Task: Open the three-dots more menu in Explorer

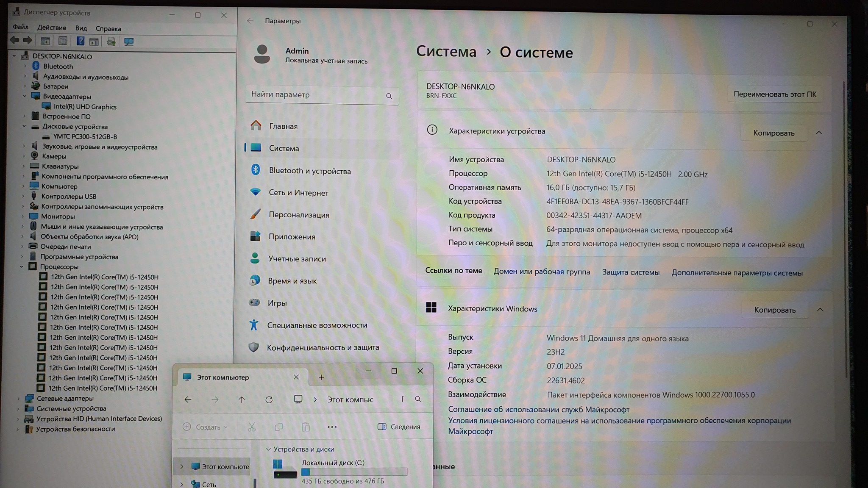Action: (332, 427)
